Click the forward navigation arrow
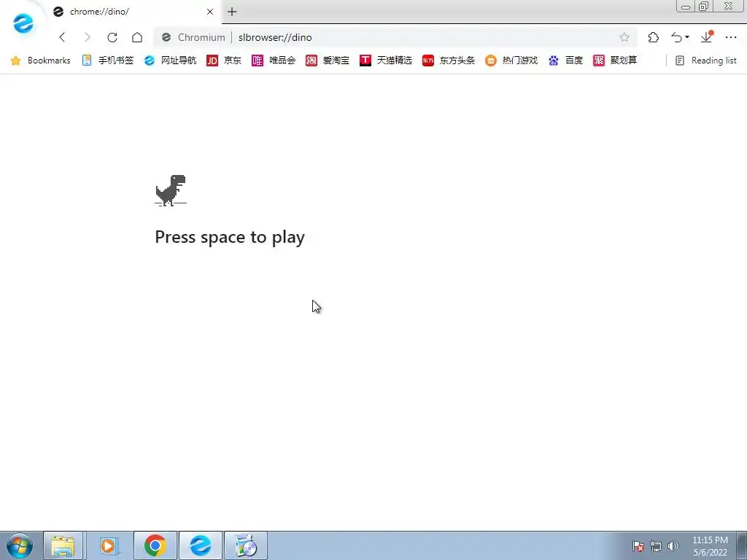 88,37
